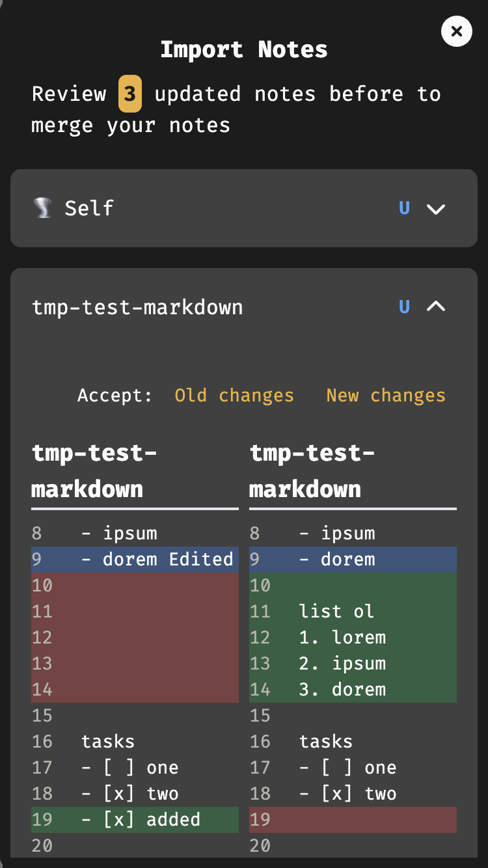
Task: Select the added checkbox task on line 19
Action: tap(135, 819)
